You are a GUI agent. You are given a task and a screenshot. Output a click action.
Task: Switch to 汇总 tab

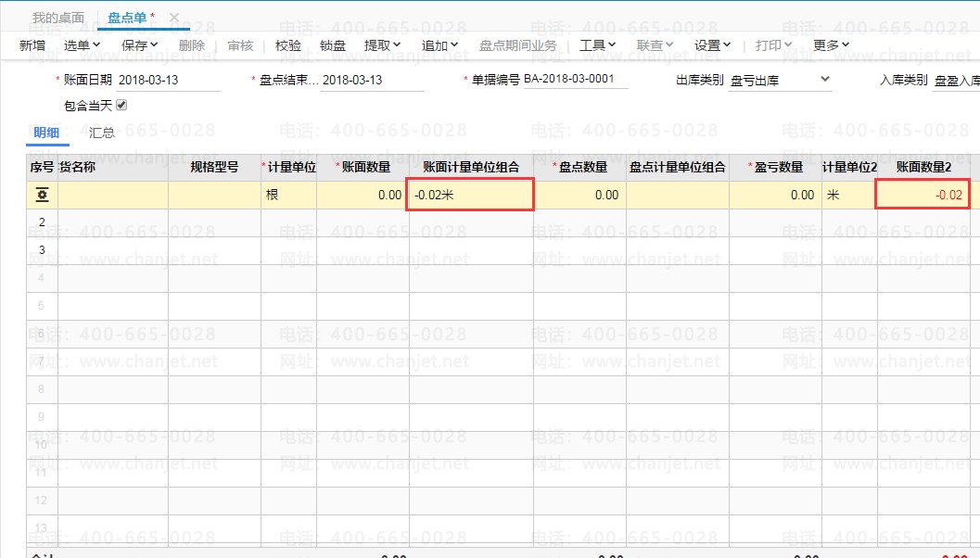(x=102, y=133)
